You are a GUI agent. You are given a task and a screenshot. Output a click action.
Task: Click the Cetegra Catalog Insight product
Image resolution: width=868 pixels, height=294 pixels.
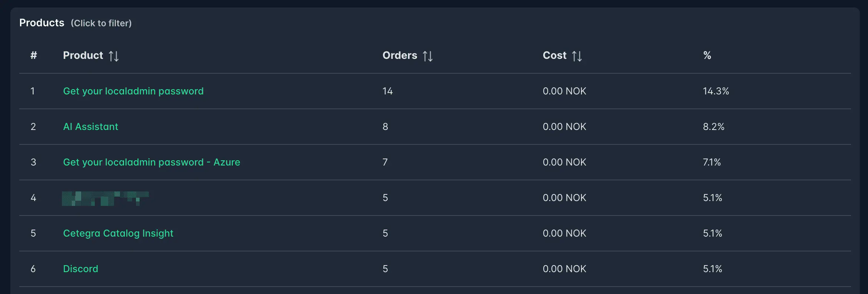point(118,233)
